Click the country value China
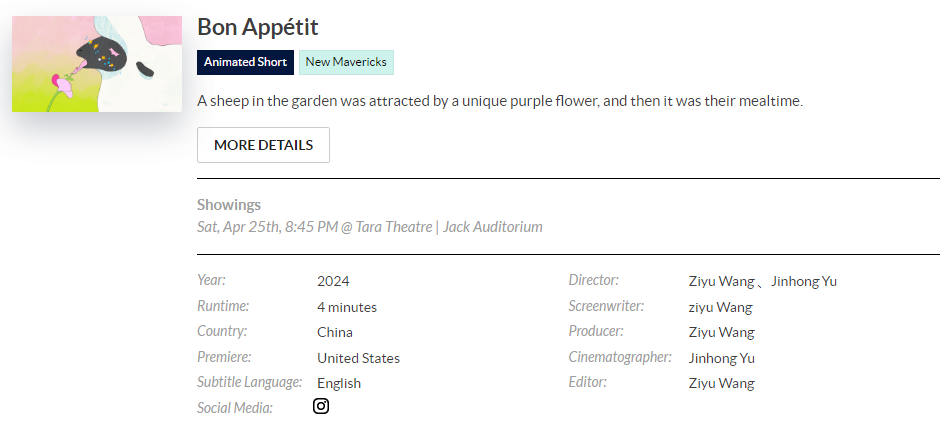The width and height of the screenshot is (949, 431). click(335, 332)
